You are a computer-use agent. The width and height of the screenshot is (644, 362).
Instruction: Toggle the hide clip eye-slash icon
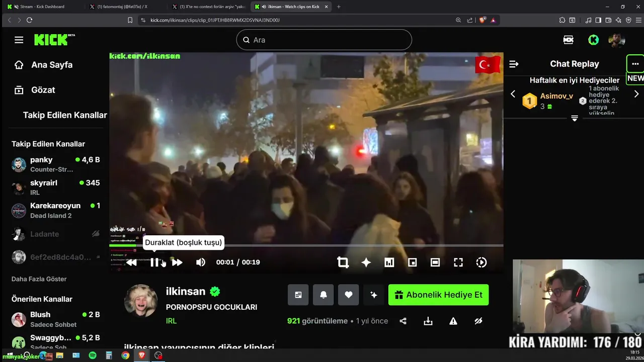tap(478, 321)
